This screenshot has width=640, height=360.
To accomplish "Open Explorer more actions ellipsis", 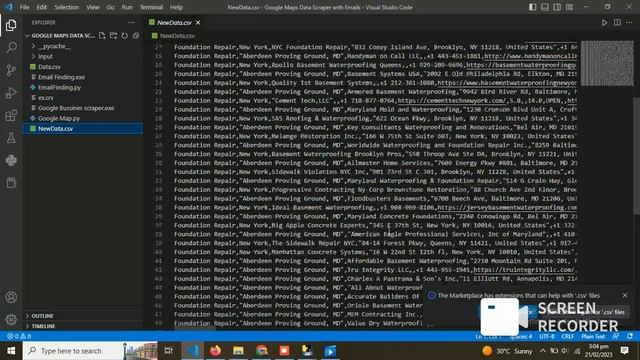I will point(131,22).
